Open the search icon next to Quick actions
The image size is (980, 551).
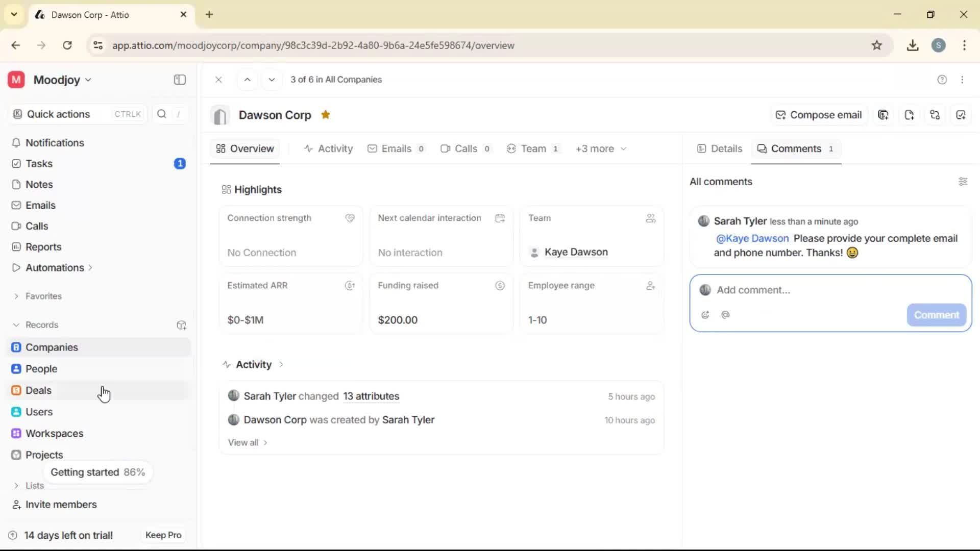tap(161, 114)
